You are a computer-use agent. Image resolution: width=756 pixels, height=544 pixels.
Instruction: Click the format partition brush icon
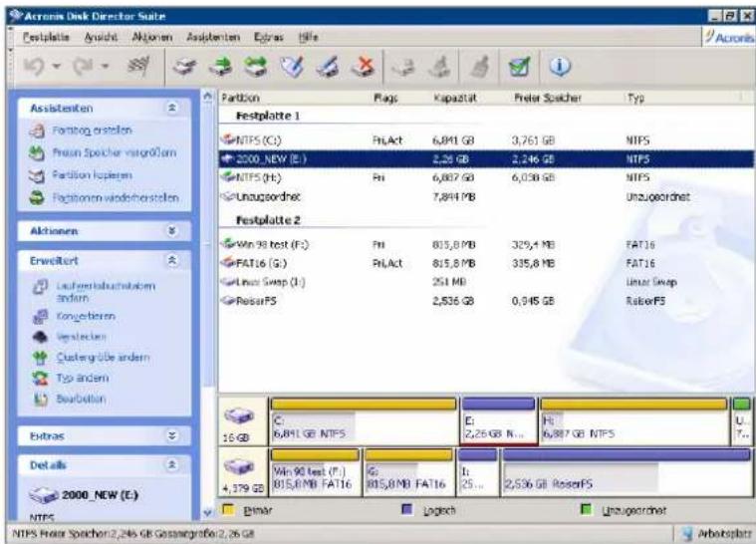coord(328,67)
